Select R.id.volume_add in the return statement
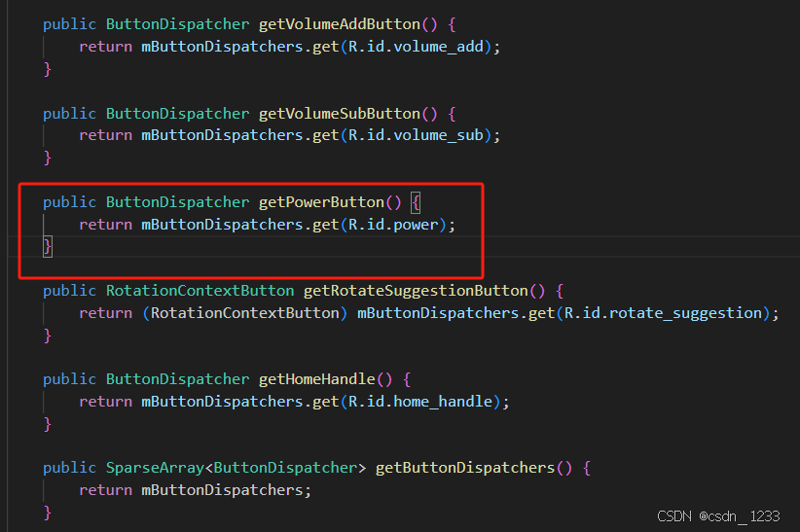This screenshot has width=800, height=532. [416, 47]
